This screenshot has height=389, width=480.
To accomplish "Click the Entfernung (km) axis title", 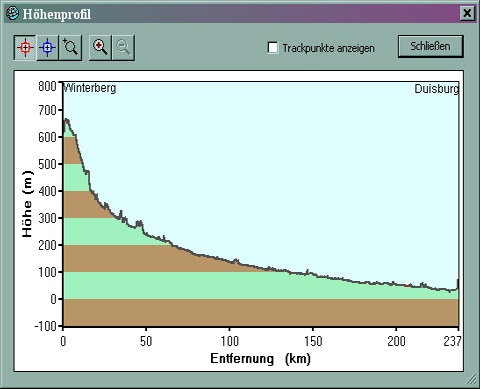I will coord(260,359).
